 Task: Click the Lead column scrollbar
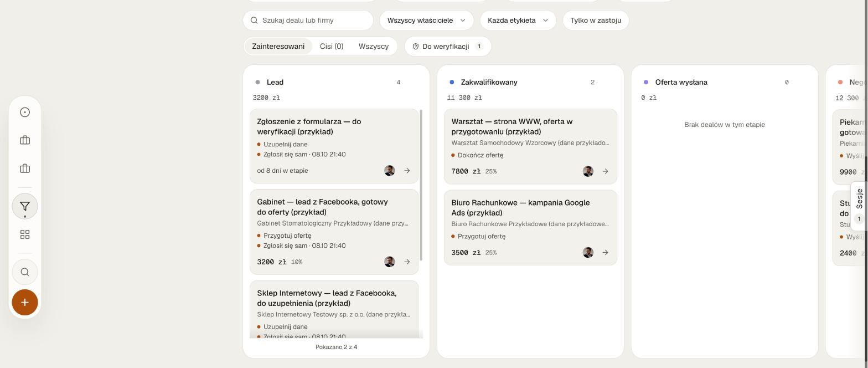tap(421, 185)
